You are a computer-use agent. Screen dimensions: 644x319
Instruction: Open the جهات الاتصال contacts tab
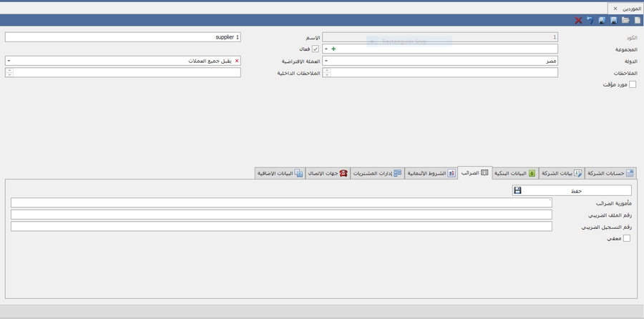(x=328, y=173)
